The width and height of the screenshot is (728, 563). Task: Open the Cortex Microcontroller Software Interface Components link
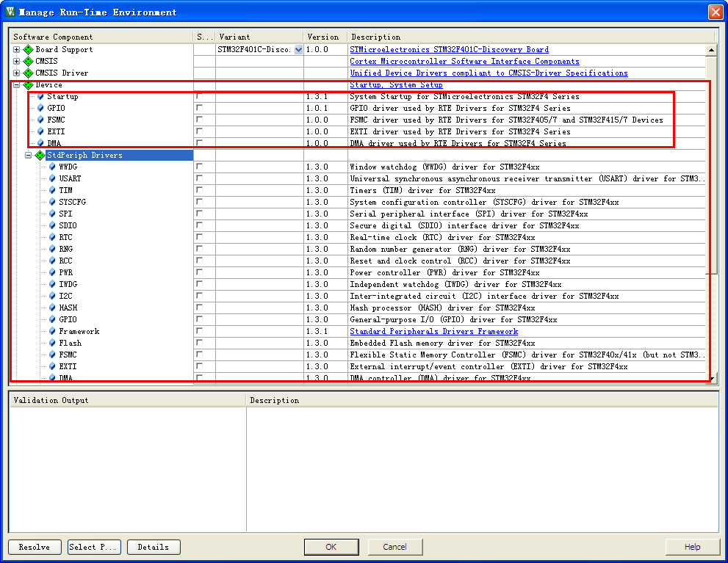[464, 61]
